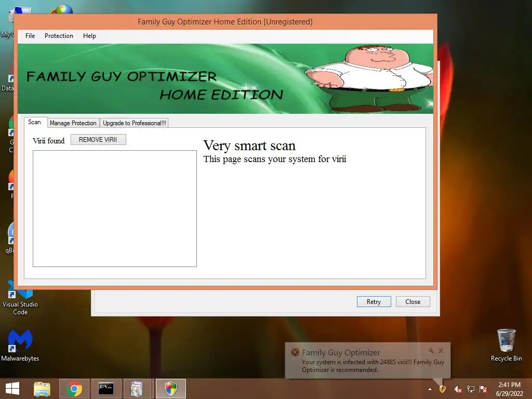Click the notification balloon wrench options icon
Image resolution: width=532 pixels, height=399 pixels.
tap(431, 351)
